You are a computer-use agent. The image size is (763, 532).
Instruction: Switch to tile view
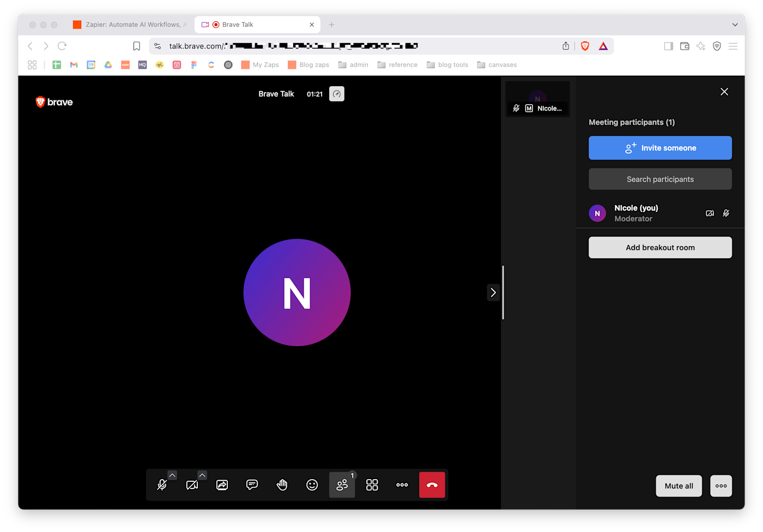coord(372,485)
